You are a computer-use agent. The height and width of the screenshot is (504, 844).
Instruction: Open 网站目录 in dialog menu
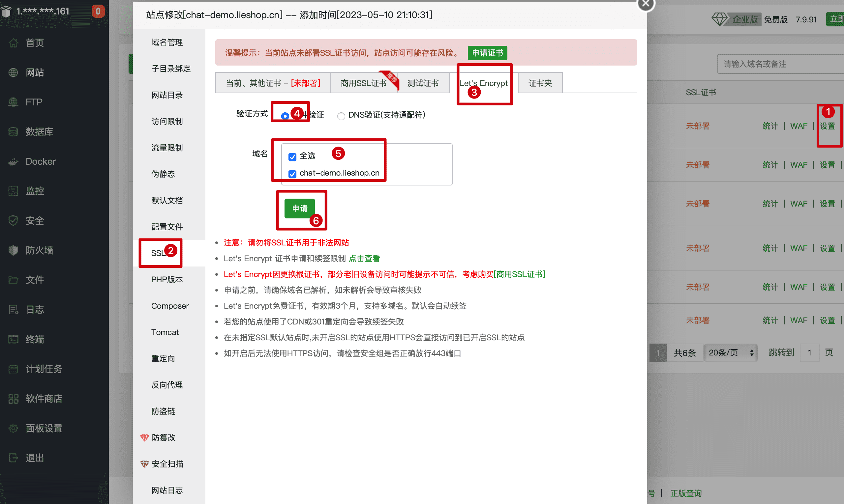point(169,95)
